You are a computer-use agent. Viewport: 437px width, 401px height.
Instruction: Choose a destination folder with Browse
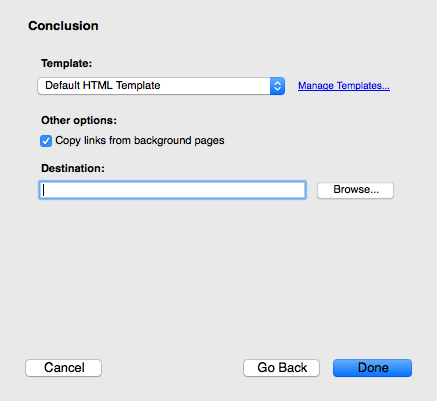tap(355, 190)
